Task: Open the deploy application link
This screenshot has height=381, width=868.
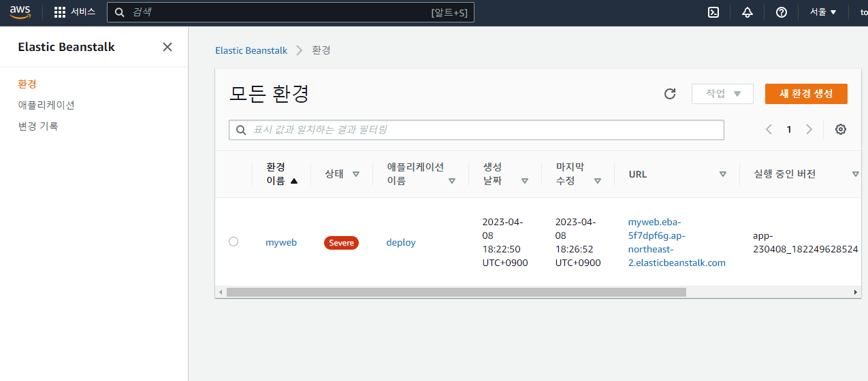Action: (401, 242)
